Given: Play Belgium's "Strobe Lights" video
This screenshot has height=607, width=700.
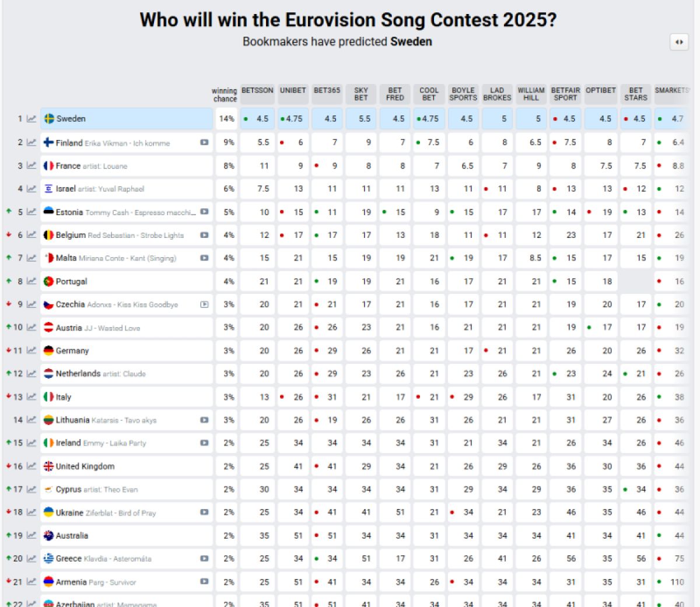Looking at the screenshot, I should click(205, 235).
